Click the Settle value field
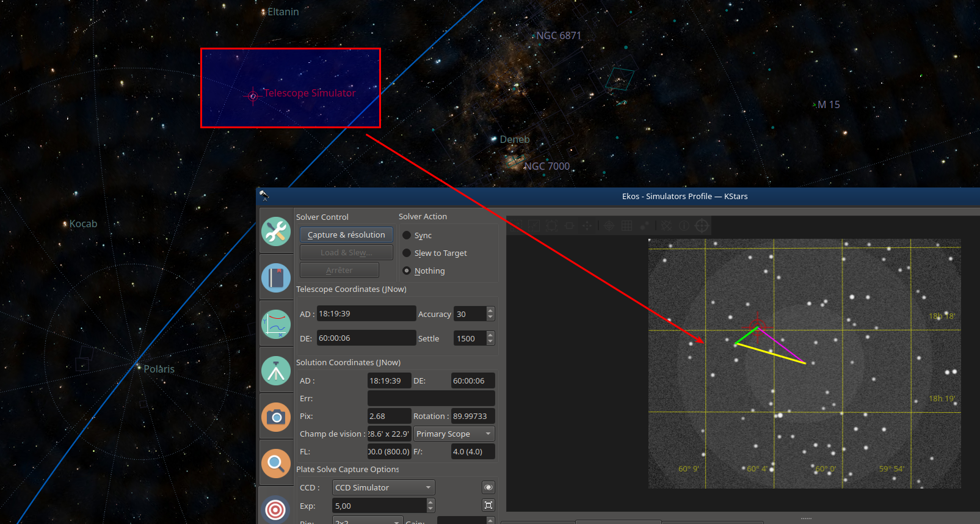The image size is (980, 524). (470, 338)
